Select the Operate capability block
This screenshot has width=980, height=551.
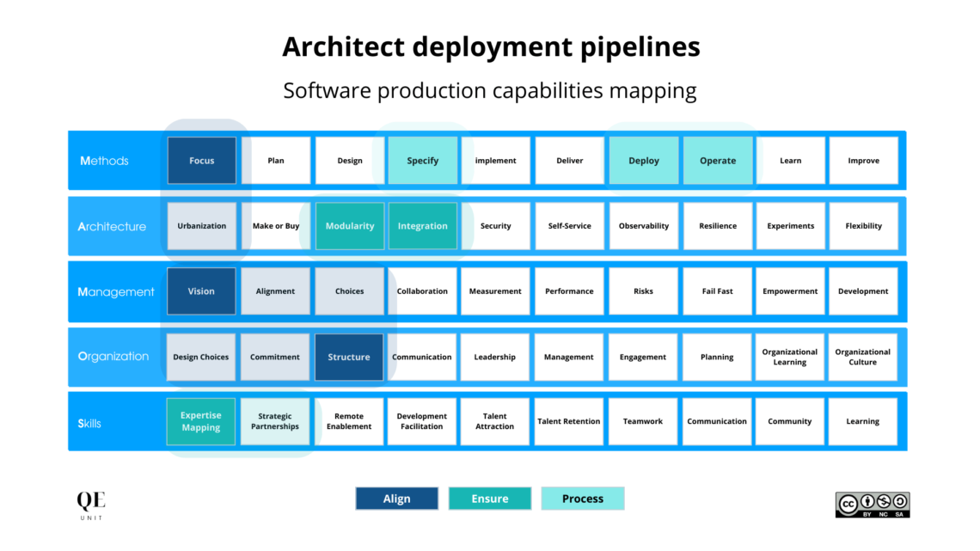coord(717,160)
